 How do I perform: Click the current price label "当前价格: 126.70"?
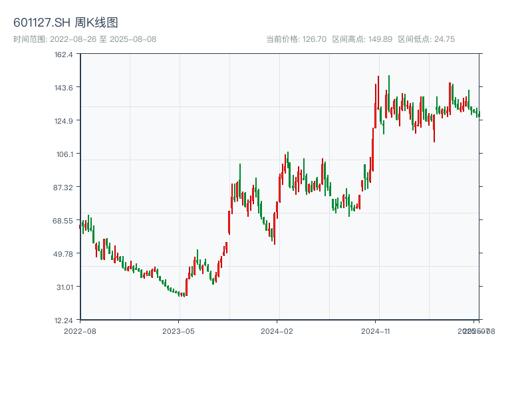tap(296, 39)
